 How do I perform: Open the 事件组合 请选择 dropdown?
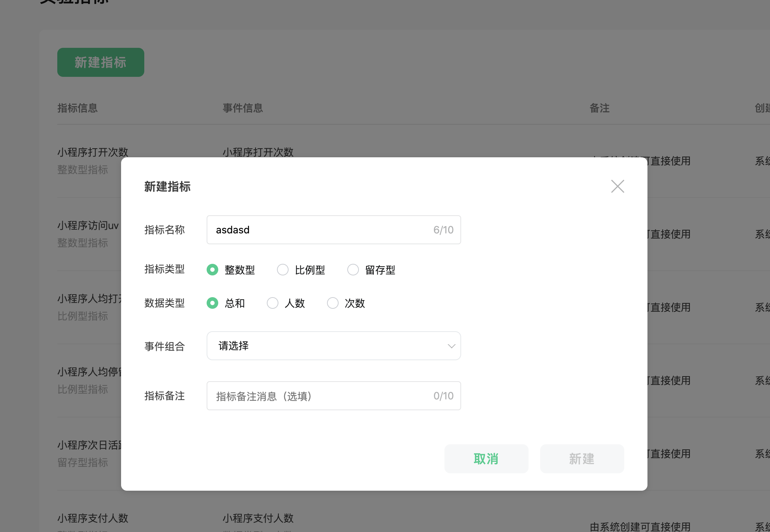pyautogui.click(x=326, y=346)
